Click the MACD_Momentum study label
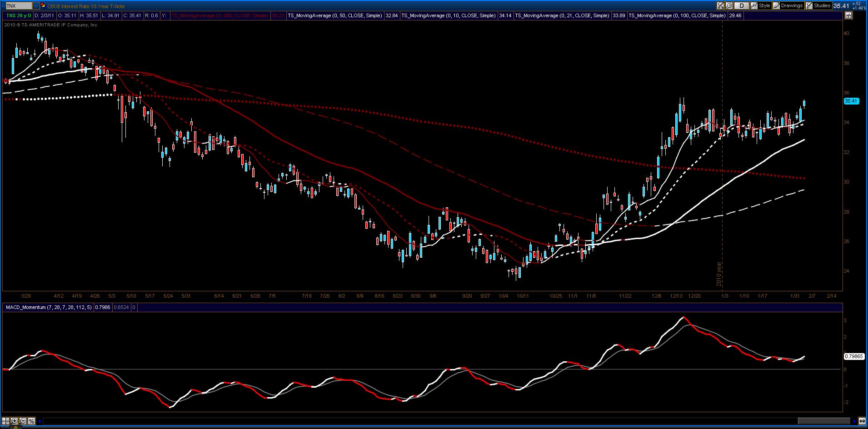The image size is (868, 429). tap(48, 308)
